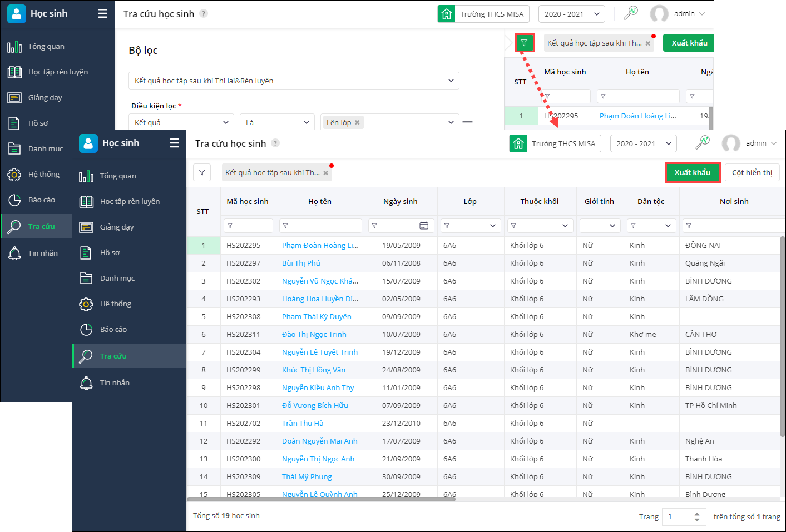Click the hamburger menu icon in the front window
Screen dimensions: 786x532
[x=175, y=143]
